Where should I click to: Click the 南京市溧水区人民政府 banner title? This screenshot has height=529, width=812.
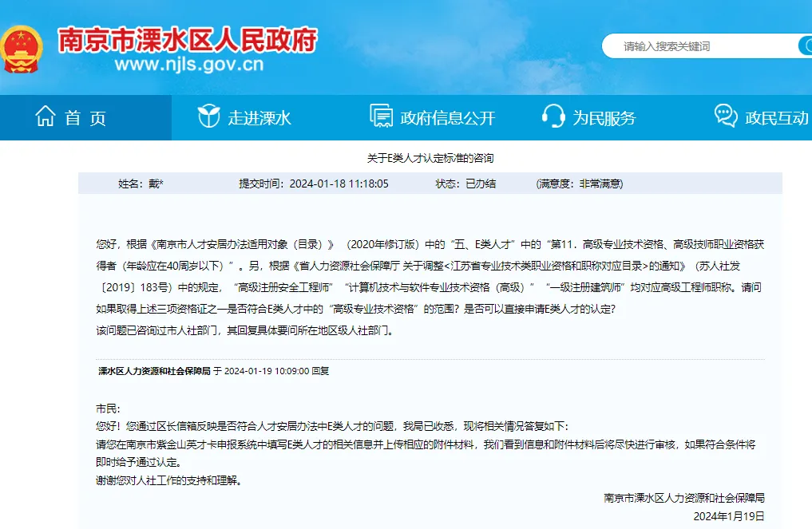coord(188,38)
